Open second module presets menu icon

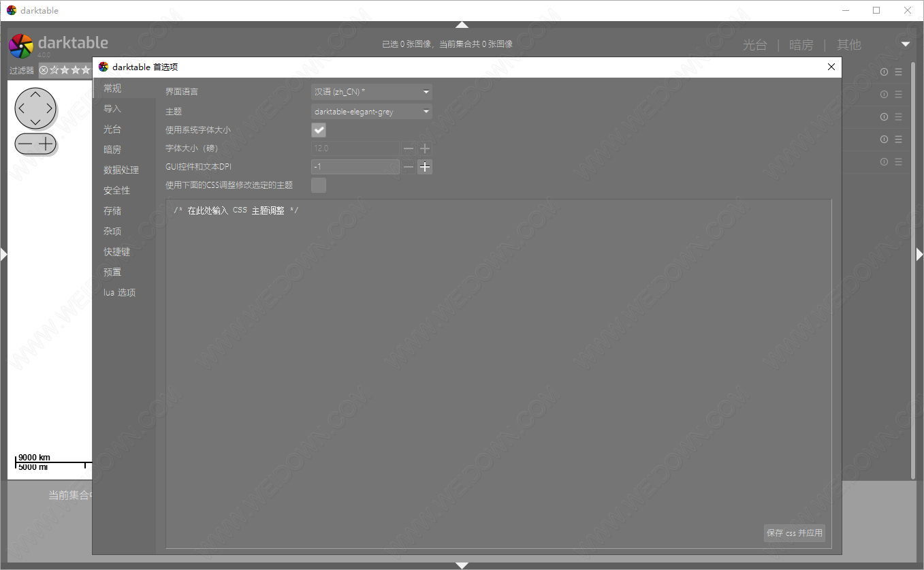tap(898, 94)
